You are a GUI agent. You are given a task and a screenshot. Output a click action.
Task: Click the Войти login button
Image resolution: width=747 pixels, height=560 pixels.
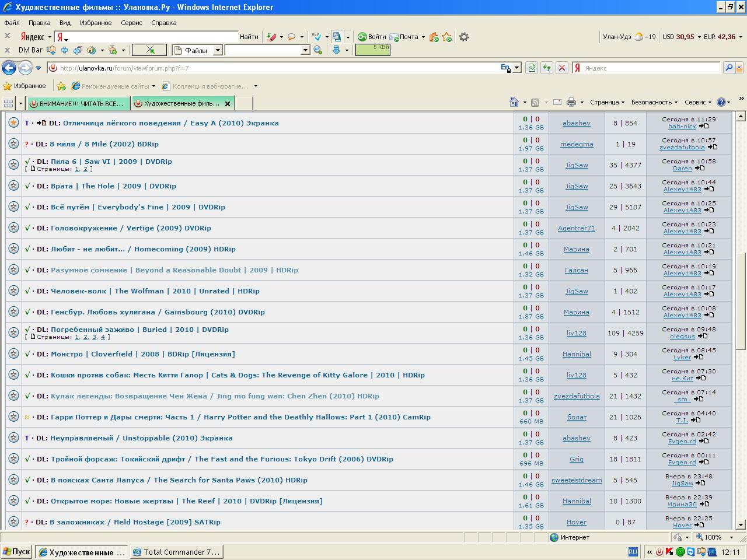(x=372, y=37)
